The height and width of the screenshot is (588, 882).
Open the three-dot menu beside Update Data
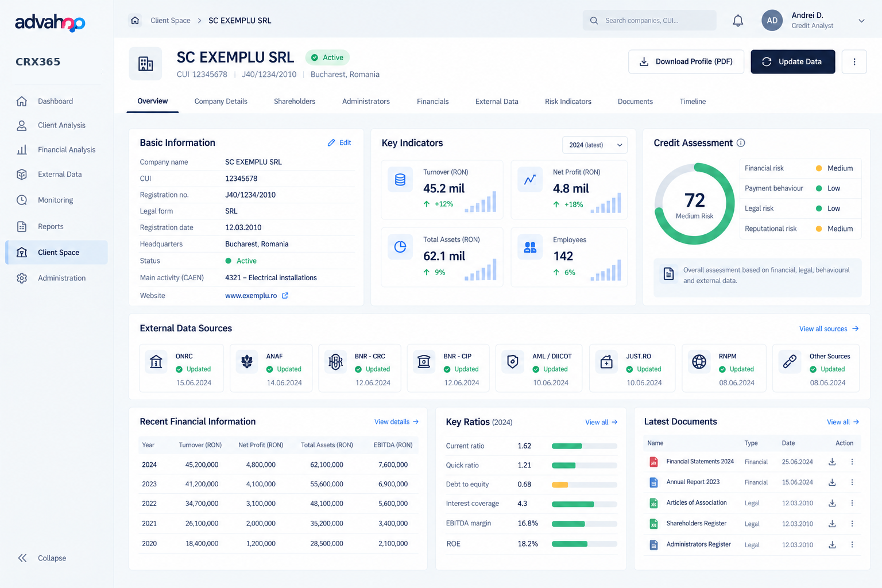854,61
